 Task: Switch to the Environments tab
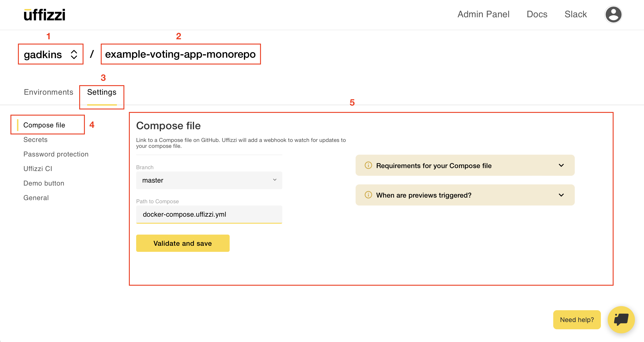click(49, 92)
